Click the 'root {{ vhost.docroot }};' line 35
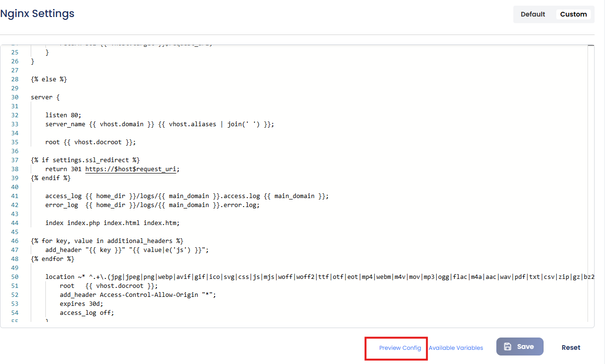 tap(91, 142)
